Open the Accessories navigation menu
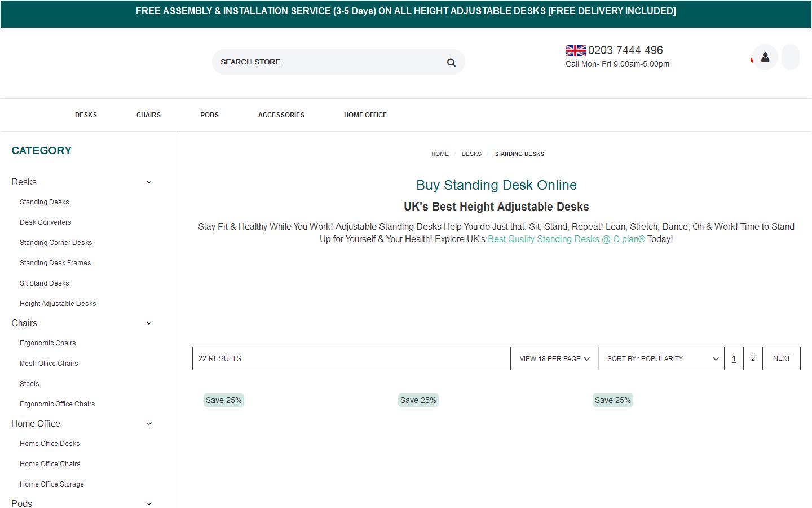Screen dimensions: 812x508 click(281, 115)
